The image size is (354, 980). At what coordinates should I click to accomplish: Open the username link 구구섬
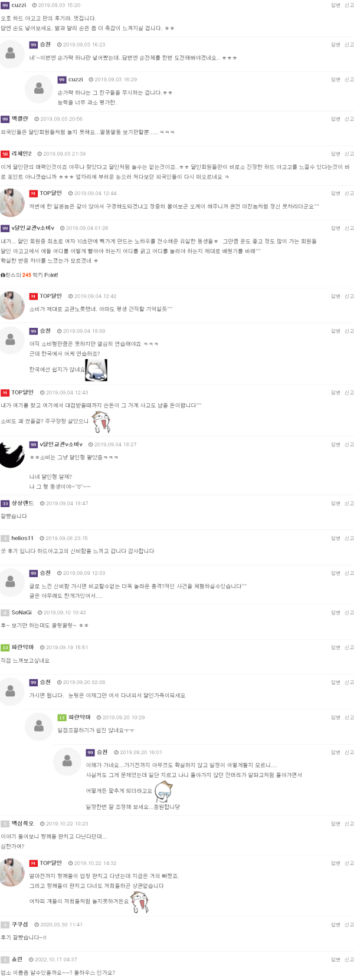[x=19, y=925]
